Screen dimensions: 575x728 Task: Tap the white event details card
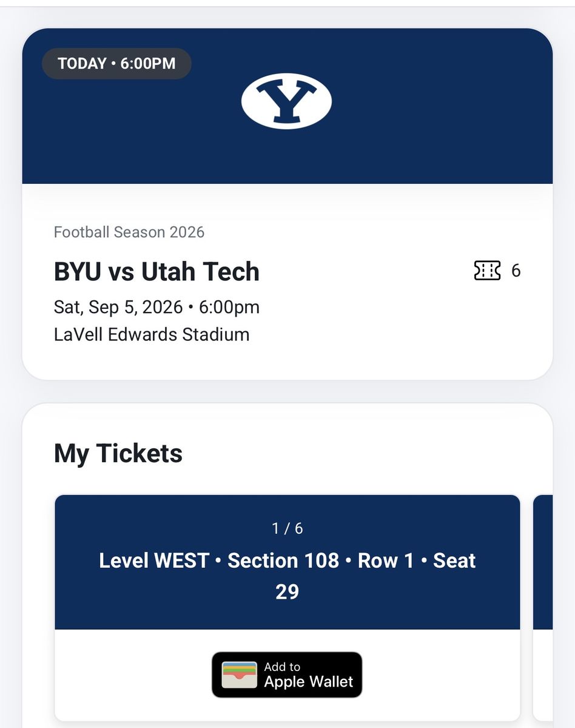pyautogui.click(x=287, y=282)
